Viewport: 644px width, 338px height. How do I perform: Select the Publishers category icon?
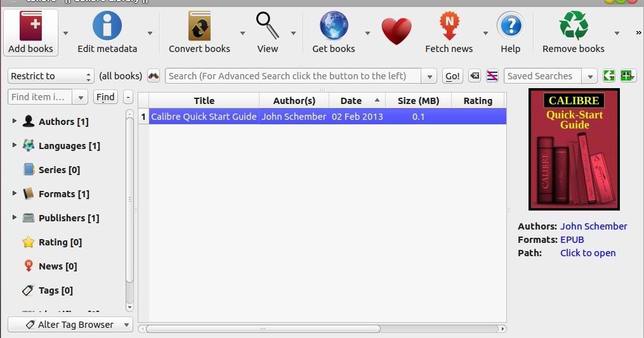coord(29,218)
